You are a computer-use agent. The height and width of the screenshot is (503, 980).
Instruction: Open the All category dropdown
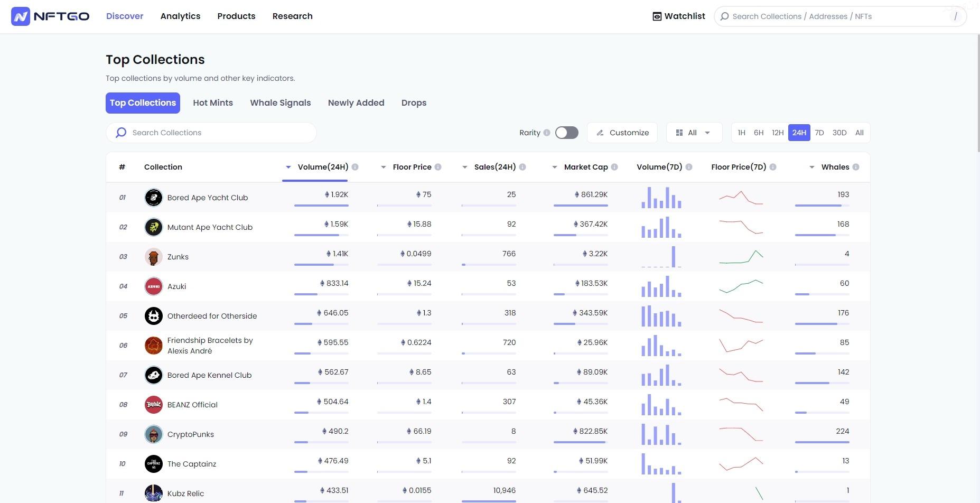694,133
